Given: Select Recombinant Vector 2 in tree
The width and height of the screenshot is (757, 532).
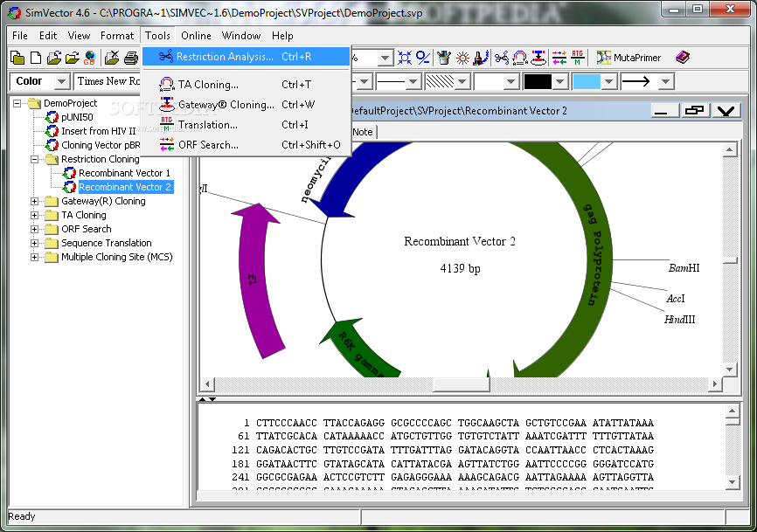Looking at the screenshot, I should click(x=125, y=187).
